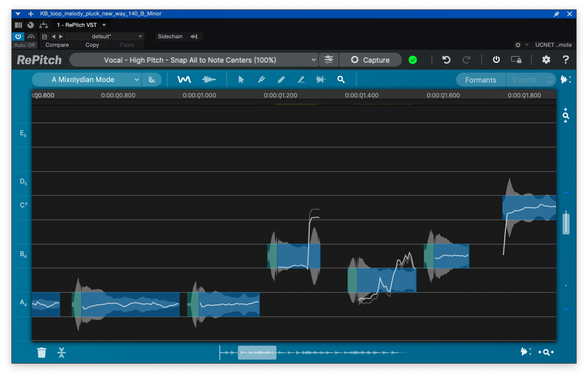This screenshot has width=588, height=377.
Task: Click the undo arrow
Action: tap(446, 60)
